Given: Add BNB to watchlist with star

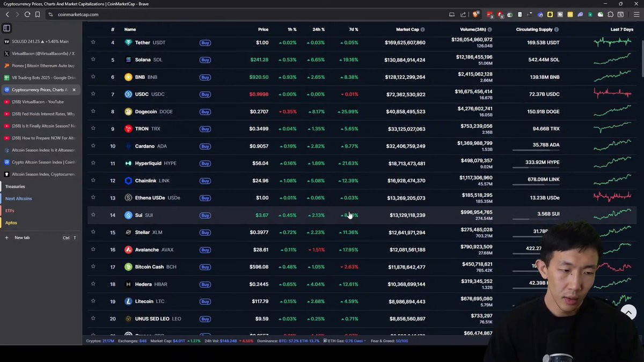Looking at the screenshot, I should (93, 77).
